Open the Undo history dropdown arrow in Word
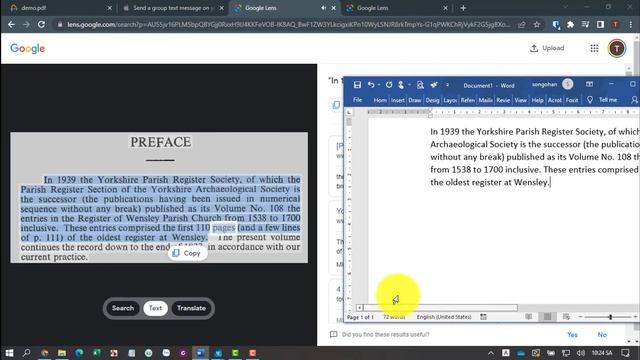Image resolution: width=640 pixels, height=360 pixels. (379, 85)
